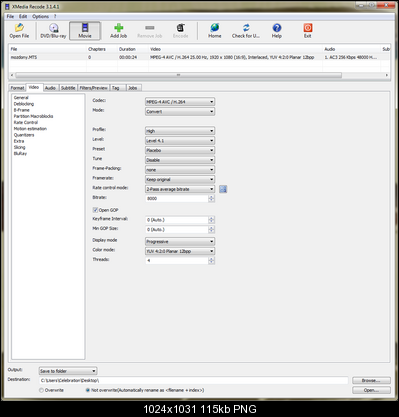Open the Framerate Keep original dropdown
Viewport: 399px width, 417px height.
tap(180, 179)
